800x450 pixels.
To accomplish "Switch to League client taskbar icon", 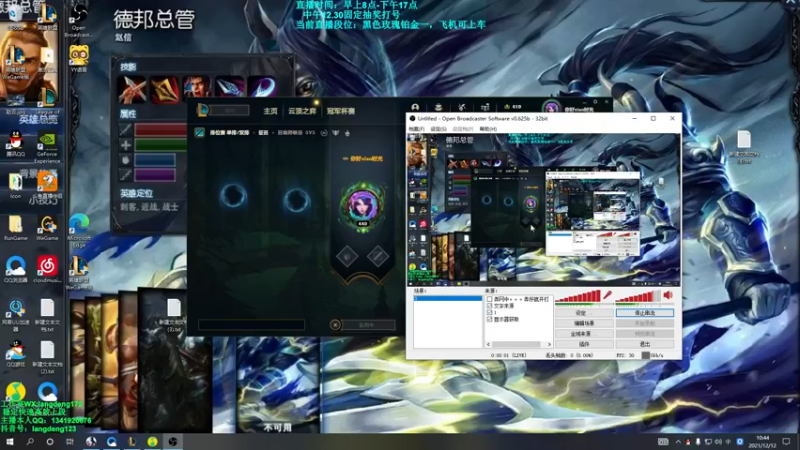I will (132, 441).
